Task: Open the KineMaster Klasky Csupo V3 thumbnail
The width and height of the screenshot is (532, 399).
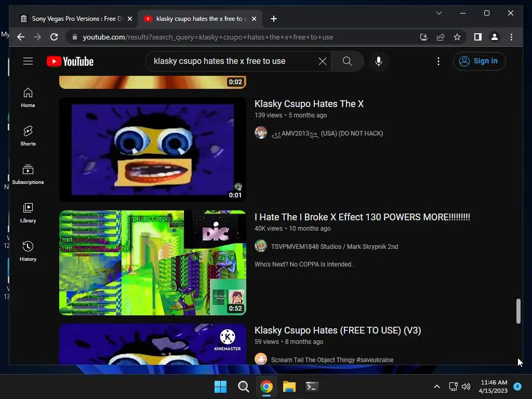Action: click(x=153, y=344)
